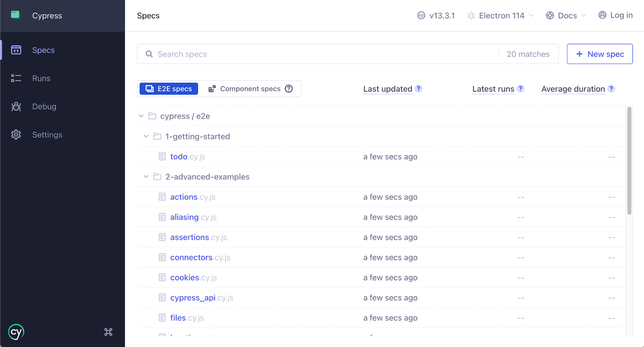644x347 pixels.
Task: Click the Average duration column header
Action: (x=573, y=89)
